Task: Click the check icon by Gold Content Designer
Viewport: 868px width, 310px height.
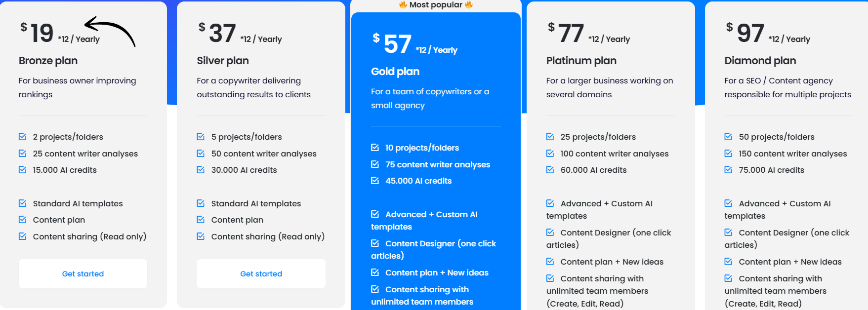Action: 375,243
